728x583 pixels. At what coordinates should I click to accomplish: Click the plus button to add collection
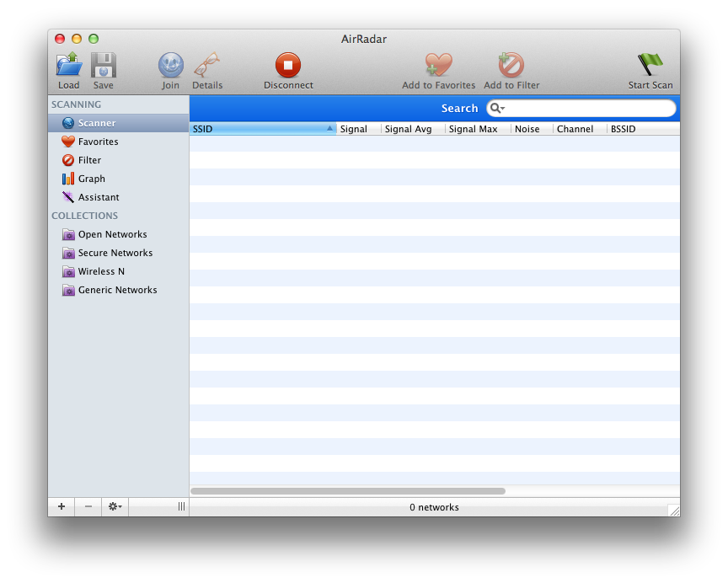pos(62,506)
